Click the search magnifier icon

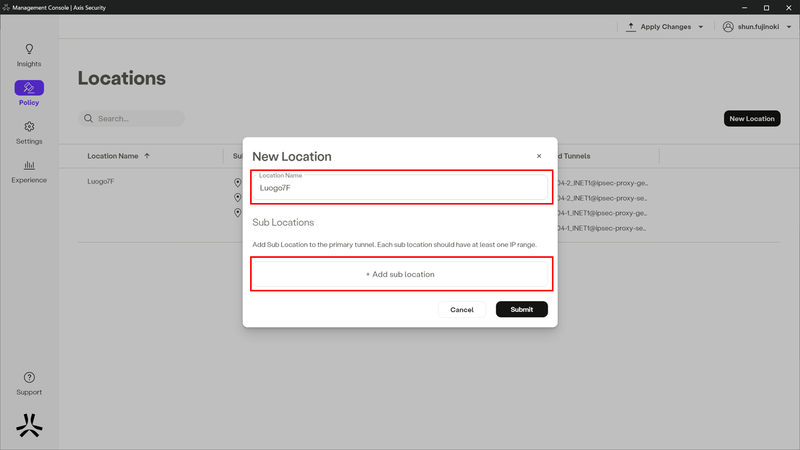(x=88, y=118)
